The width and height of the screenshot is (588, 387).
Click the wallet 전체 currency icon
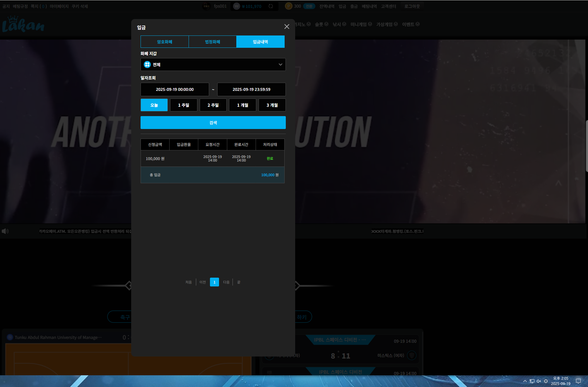(147, 64)
